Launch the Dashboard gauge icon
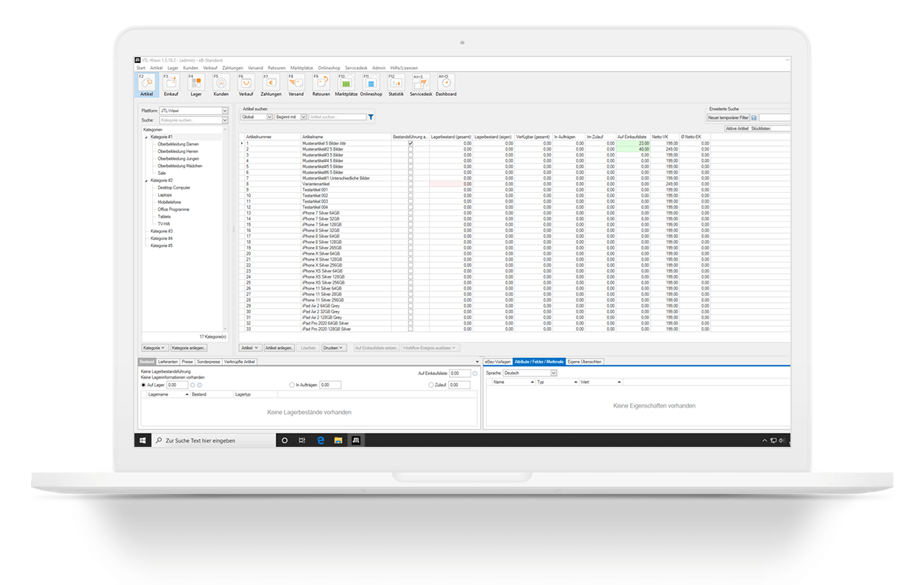Image resolution: width=924 pixels, height=585 pixels. [446, 84]
